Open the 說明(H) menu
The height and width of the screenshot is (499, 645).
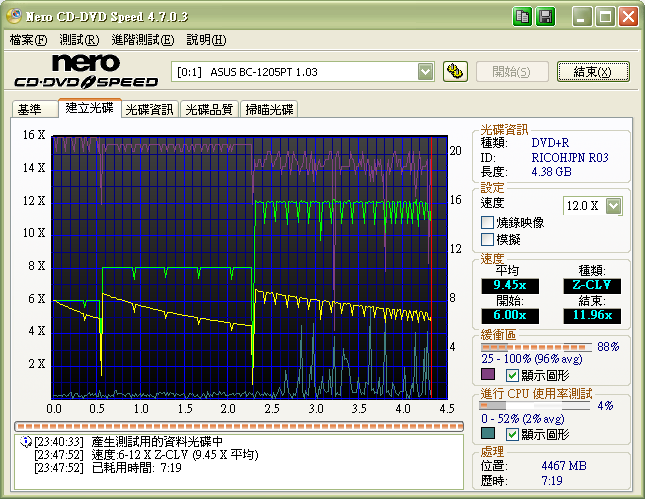coord(206,40)
